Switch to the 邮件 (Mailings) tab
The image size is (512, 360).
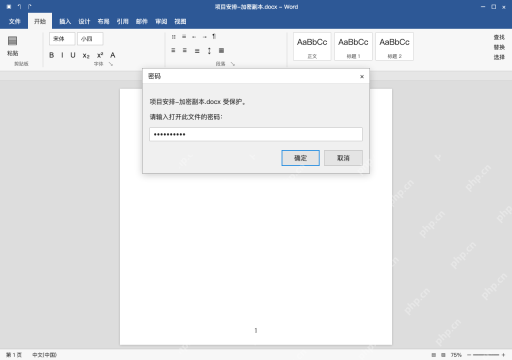[142, 21]
